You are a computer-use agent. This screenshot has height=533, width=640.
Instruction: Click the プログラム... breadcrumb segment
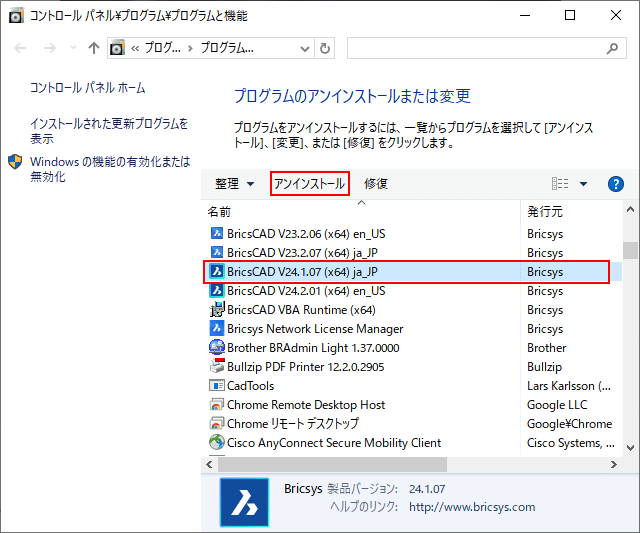click(227, 48)
